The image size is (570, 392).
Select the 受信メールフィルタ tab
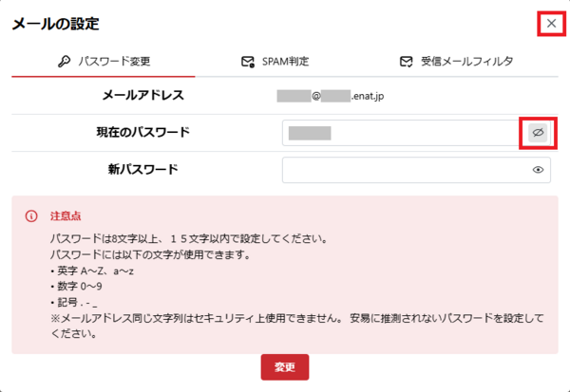[x=458, y=62]
